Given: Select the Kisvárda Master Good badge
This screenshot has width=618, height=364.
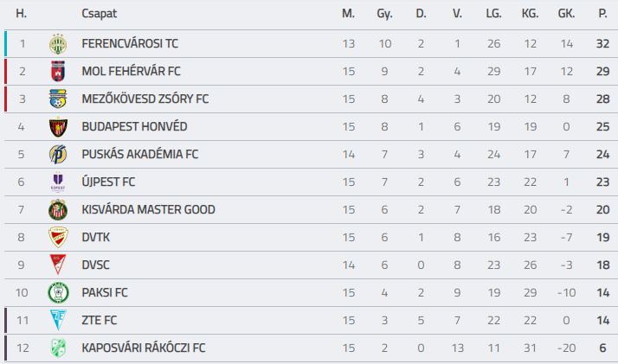Looking at the screenshot, I should pyautogui.click(x=58, y=210).
